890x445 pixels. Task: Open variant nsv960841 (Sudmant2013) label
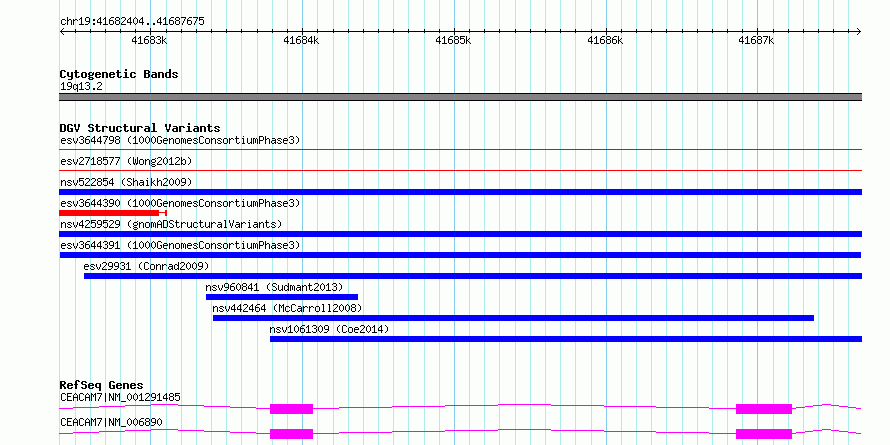[275, 287]
